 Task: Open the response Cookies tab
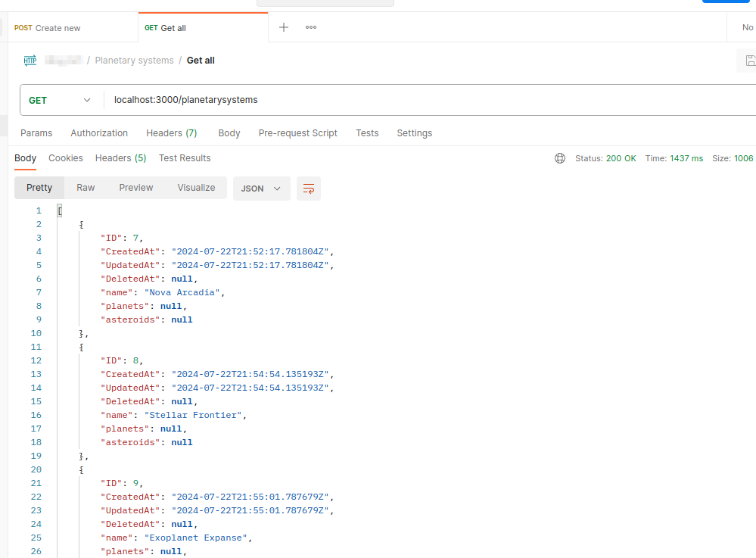(66, 158)
